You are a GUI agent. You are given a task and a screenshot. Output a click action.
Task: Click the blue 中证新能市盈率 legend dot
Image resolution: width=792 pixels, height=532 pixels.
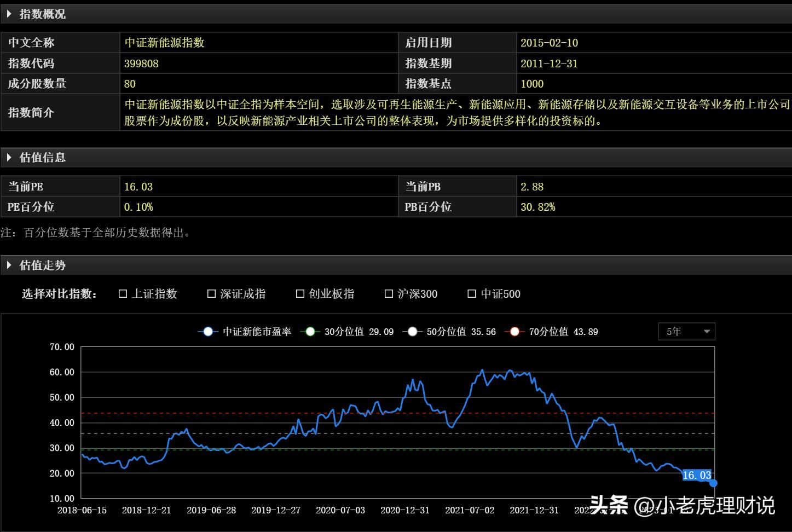207,331
